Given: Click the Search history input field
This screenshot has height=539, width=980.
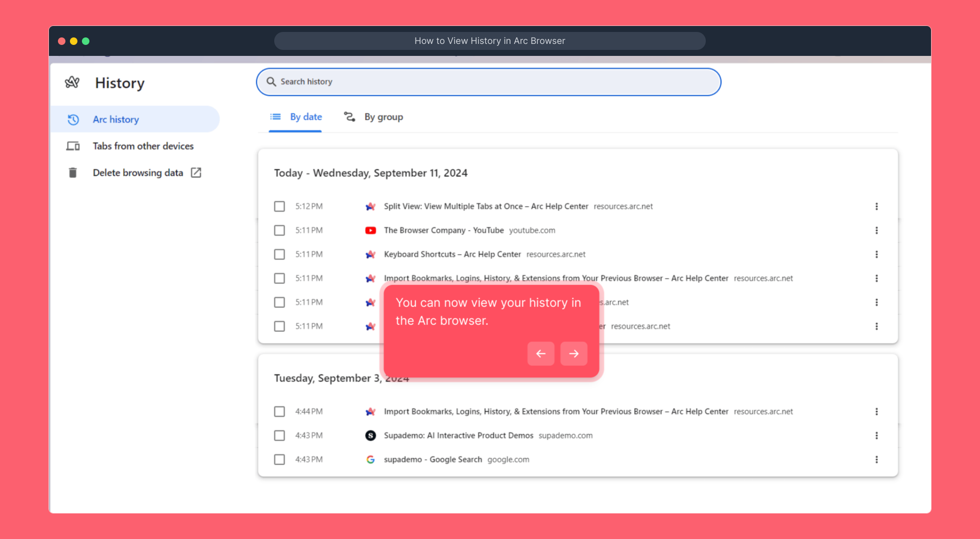Looking at the screenshot, I should (x=494, y=82).
